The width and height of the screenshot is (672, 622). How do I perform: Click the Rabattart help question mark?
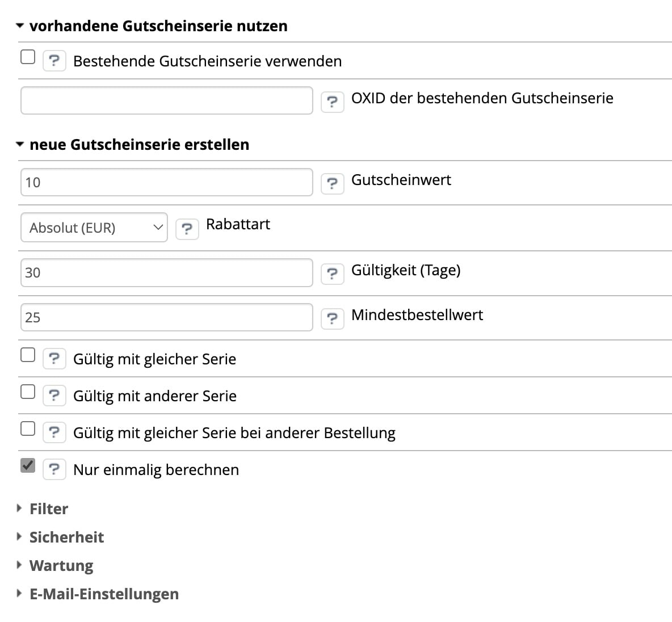click(187, 229)
